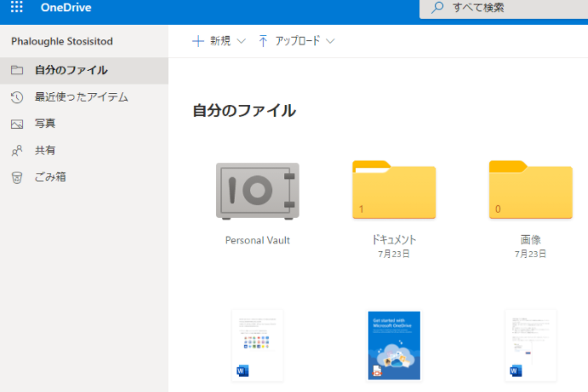Click the Personal Vault label

tap(258, 241)
